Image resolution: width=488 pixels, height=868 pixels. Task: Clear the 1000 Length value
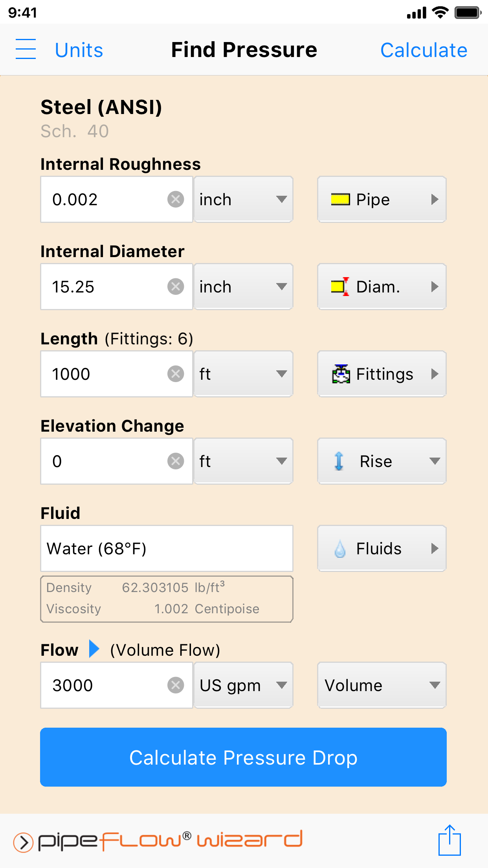176,374
